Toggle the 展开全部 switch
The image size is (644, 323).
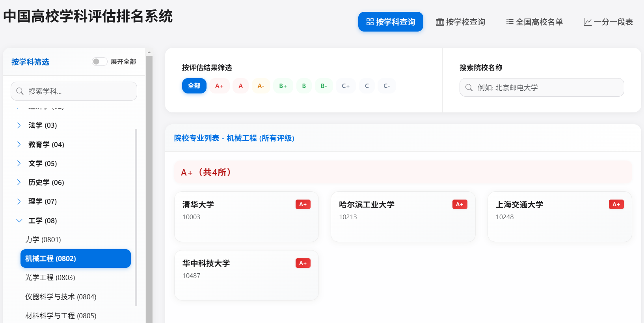[x=99, y=62]
